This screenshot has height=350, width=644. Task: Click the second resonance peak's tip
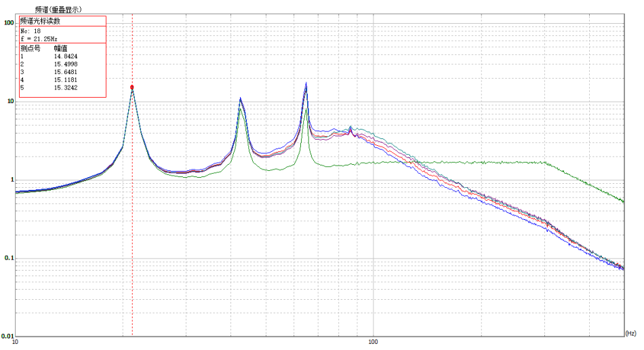coord(241,99)
